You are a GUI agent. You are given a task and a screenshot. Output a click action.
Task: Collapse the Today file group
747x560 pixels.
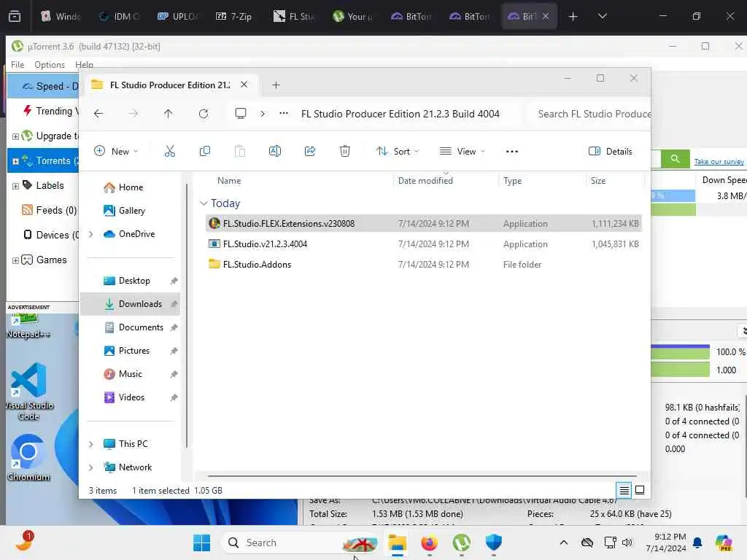pyautogui.click(x=204, y=203)
